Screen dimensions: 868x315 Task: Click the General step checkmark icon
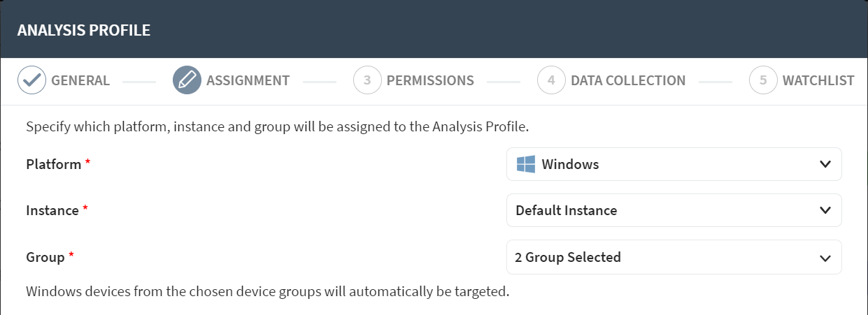(x=31, y=80)
